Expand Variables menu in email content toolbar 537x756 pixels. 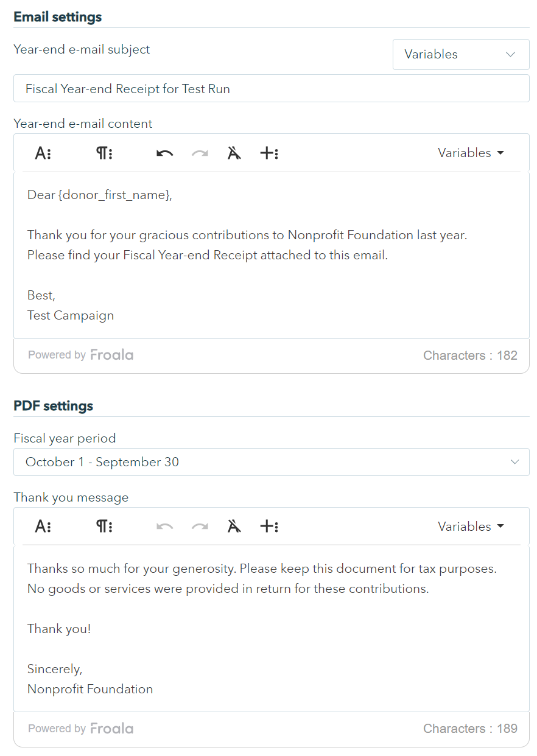click(x=471, y=153)
